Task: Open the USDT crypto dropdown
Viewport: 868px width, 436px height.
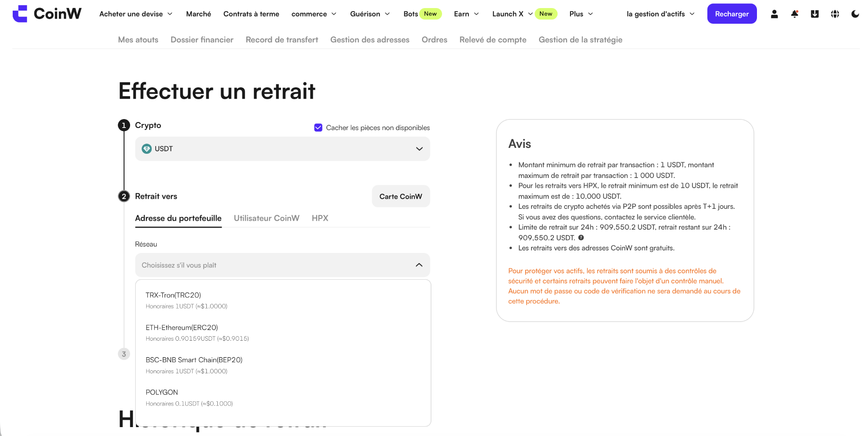Action: click(282, 149)
